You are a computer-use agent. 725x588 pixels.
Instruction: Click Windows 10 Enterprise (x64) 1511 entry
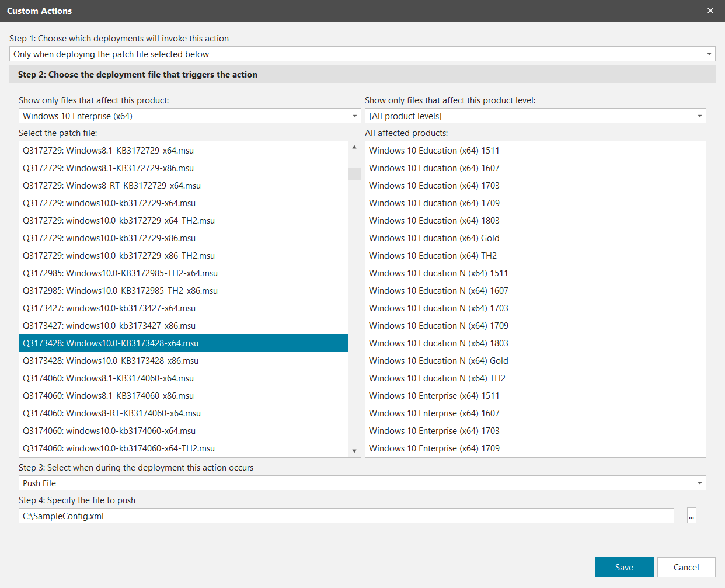[x=535, y=396]
